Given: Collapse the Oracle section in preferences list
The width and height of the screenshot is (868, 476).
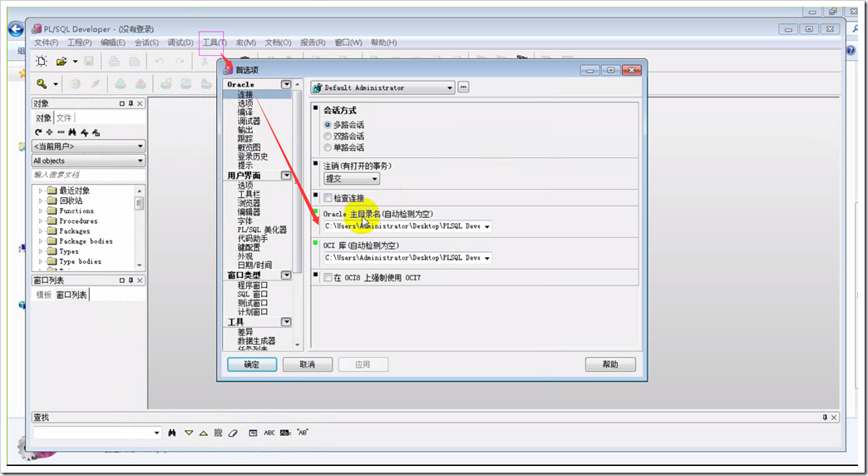Looking at the screenshot, I should coord(286,85).
